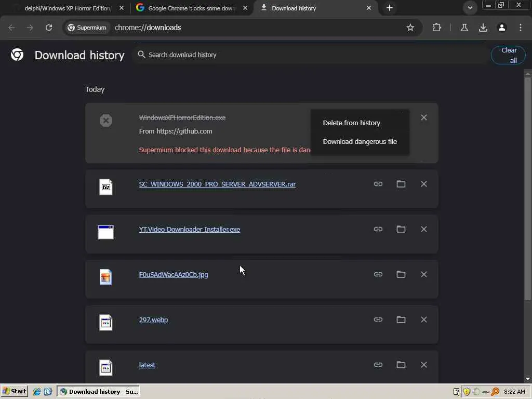
Task: Expand the tab search dropdown arrow
Action: point(470,8)
